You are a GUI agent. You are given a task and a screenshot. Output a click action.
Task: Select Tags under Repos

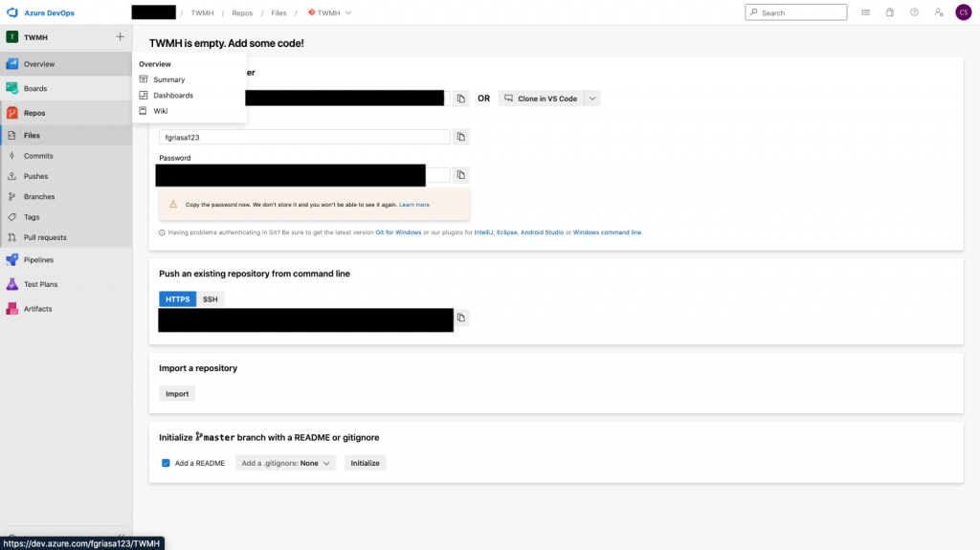pos(66,217)
